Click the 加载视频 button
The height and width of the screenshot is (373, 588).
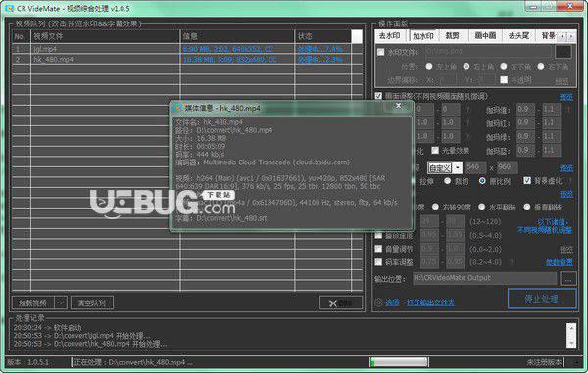pyautogui.click(x=33, y=303)
